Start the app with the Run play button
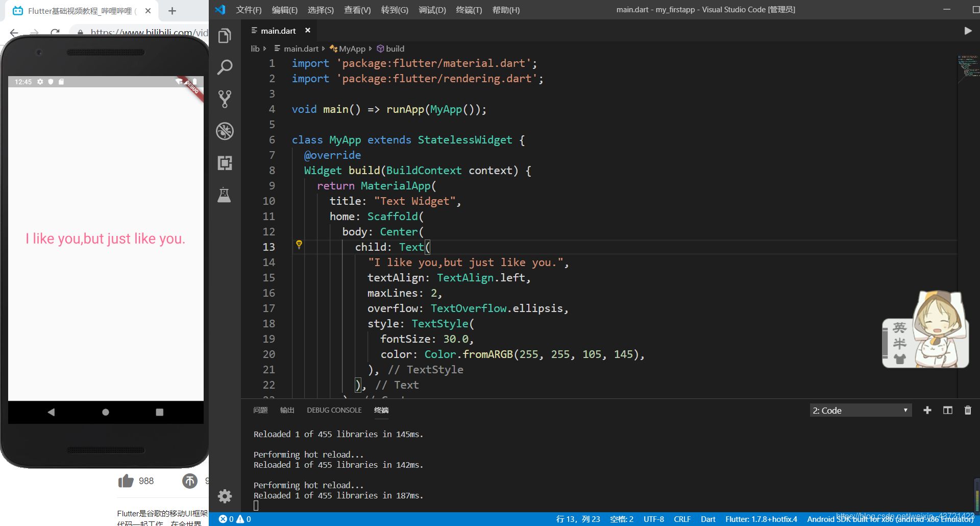Screen dimensions: 980x526 click(968, 31)
